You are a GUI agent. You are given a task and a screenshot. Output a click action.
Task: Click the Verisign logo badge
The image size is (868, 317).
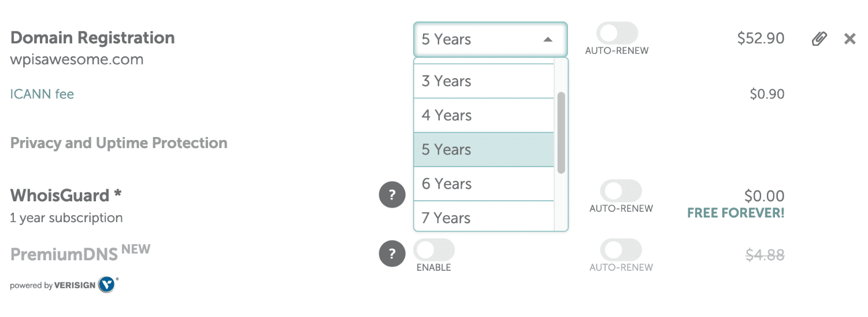tap(107, 285)
